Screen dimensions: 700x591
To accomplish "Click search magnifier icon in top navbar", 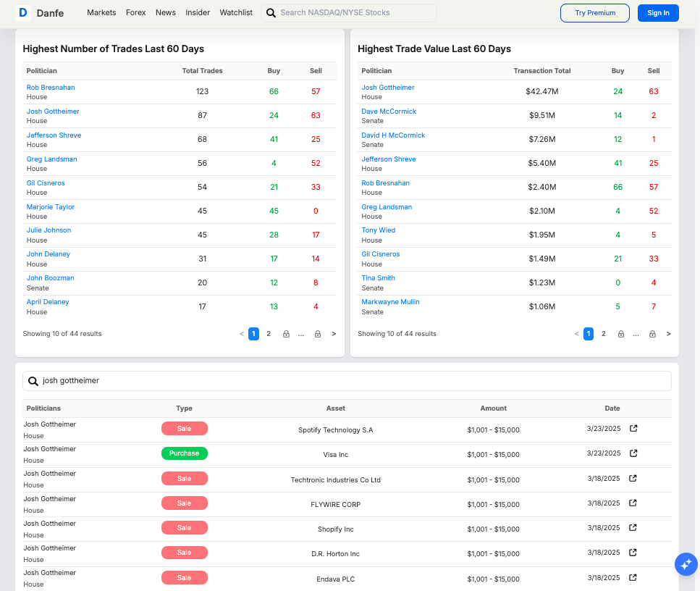I will click(x=271, y=13).
